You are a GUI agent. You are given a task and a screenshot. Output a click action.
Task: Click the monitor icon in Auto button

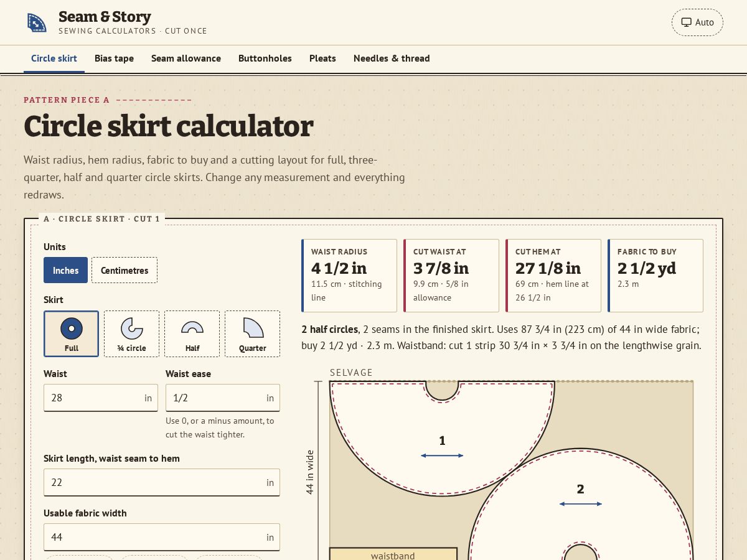[x=686, y=22]
